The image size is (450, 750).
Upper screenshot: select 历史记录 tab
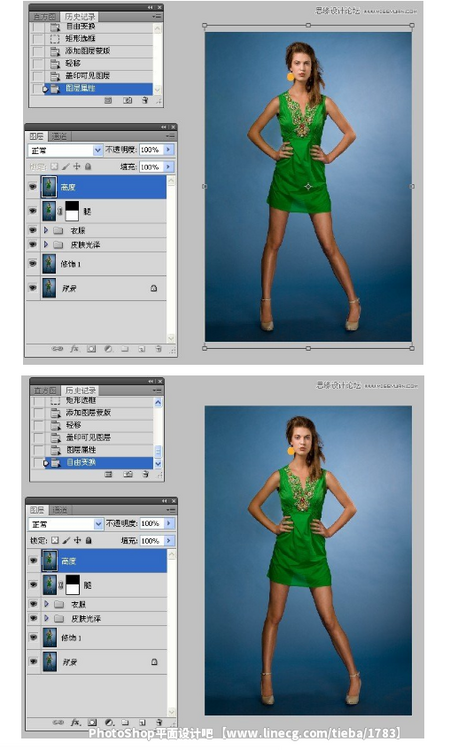[x=79, y=17]
